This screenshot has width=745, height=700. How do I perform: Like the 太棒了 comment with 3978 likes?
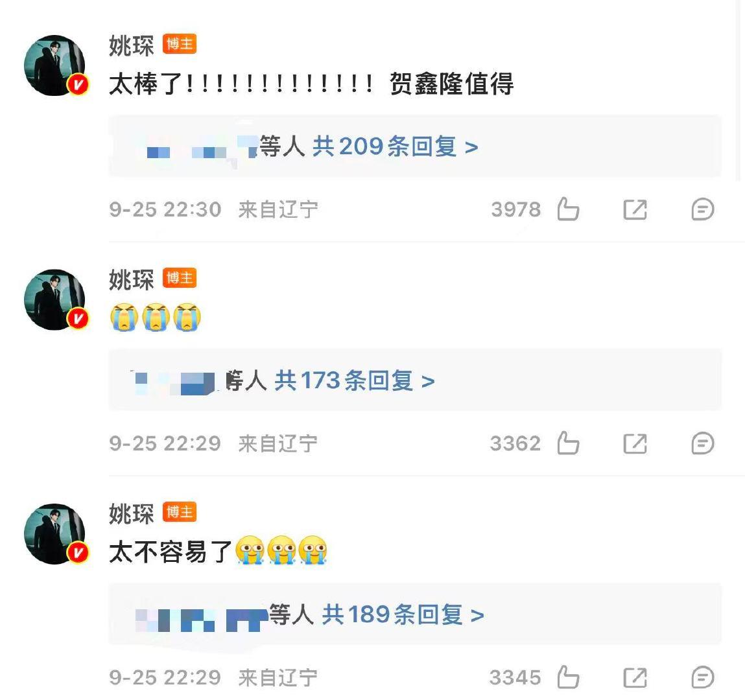[x=568, y=209]
